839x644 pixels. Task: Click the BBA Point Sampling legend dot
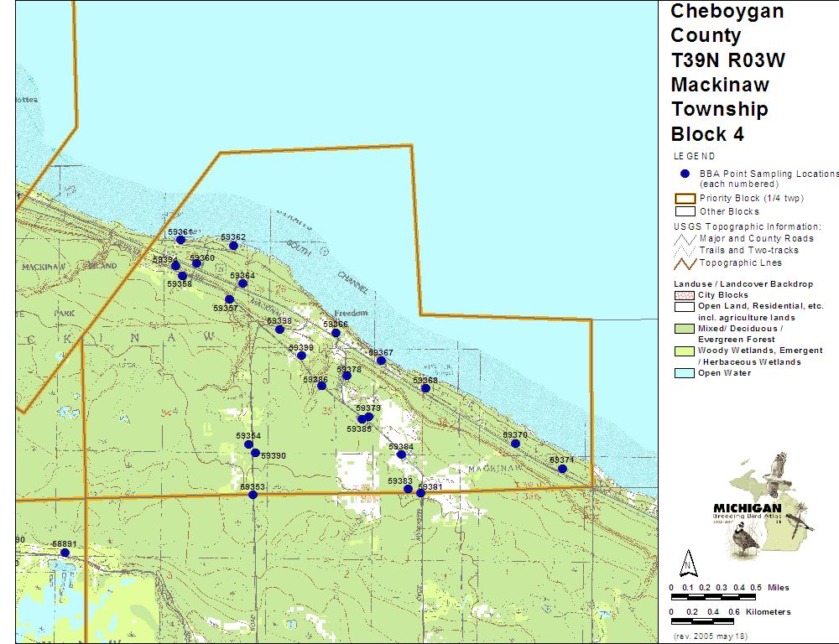pos(685,174)
